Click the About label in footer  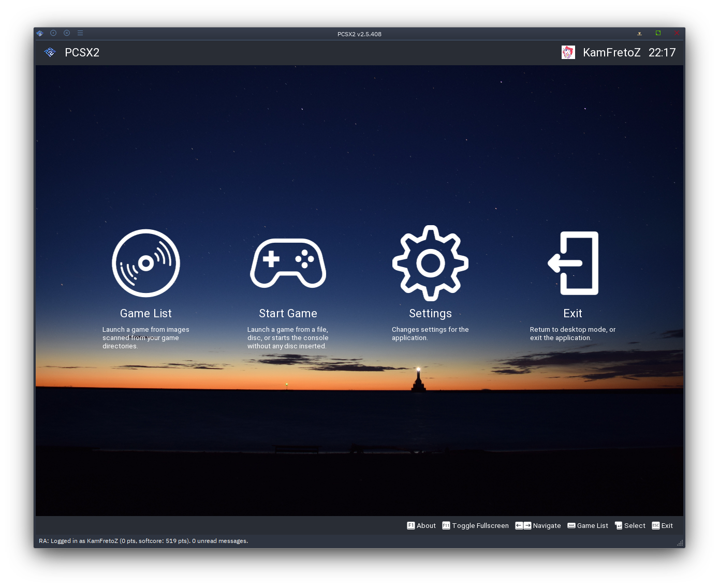coord(426,525)
